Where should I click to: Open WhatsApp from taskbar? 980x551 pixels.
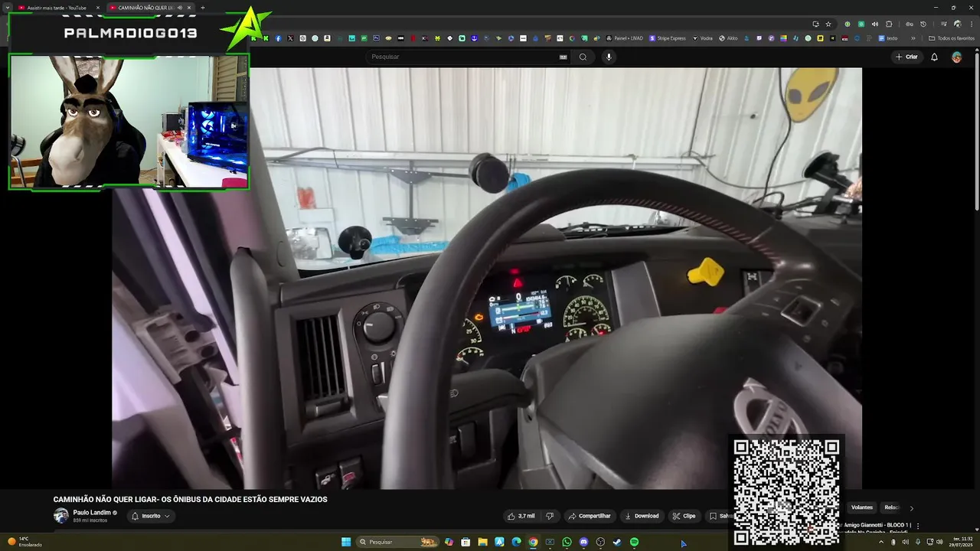coord(567,542)
